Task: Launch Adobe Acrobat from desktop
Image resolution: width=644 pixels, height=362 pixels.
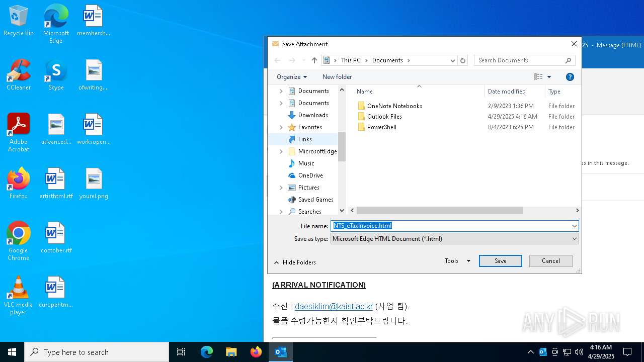Action: (x=19, y=133)
